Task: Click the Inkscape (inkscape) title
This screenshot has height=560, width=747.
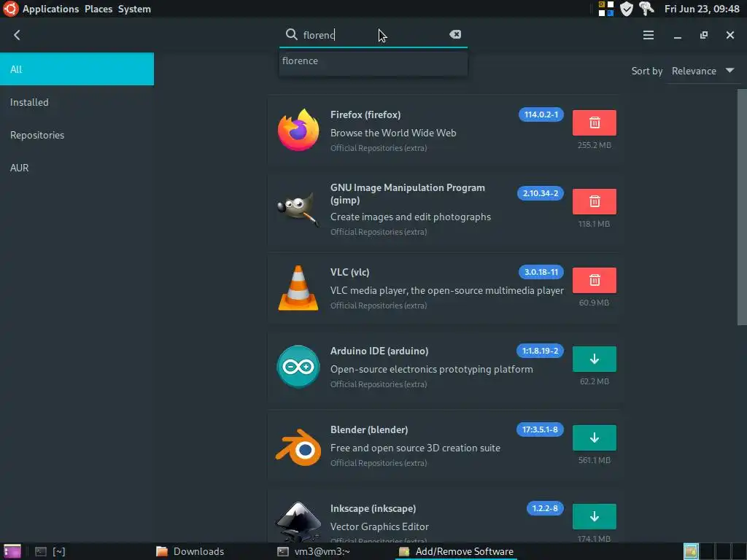Action: 373,508
